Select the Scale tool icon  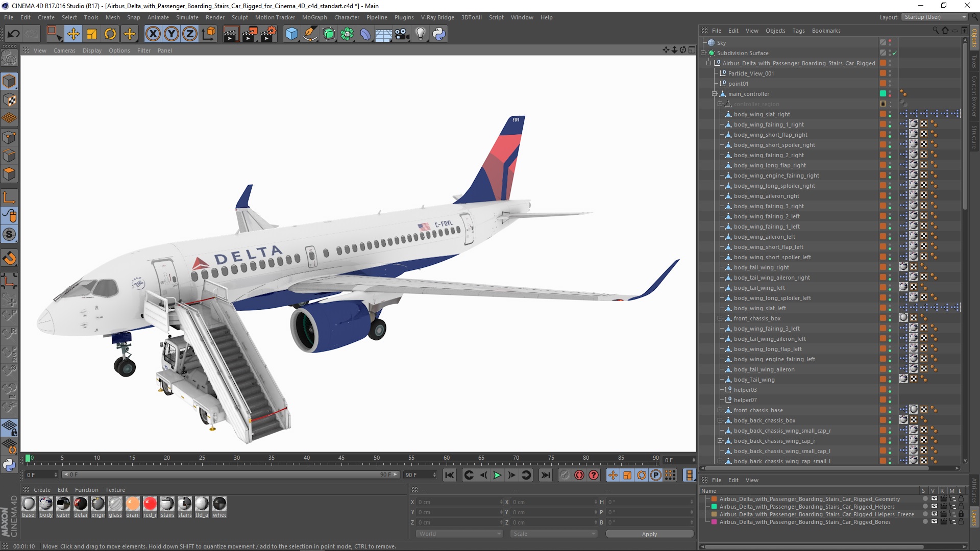(x=92, y=34)
